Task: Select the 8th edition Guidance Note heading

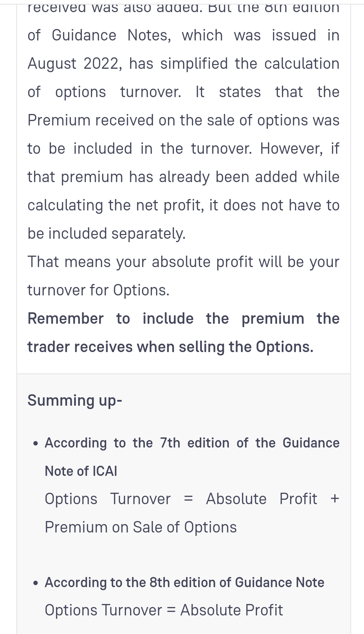Action: click(184, 582)
